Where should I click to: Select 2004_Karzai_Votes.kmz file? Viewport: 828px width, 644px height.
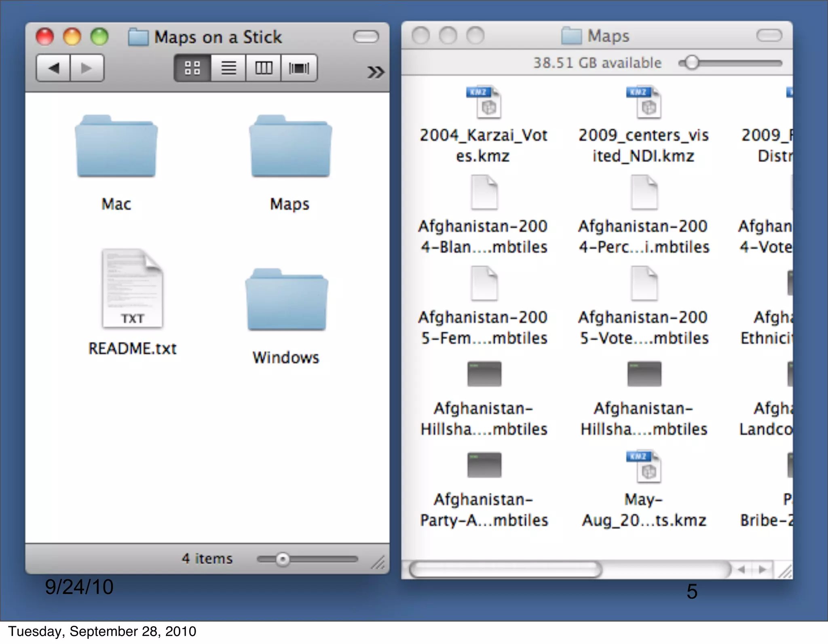click(x=484, y=103)
